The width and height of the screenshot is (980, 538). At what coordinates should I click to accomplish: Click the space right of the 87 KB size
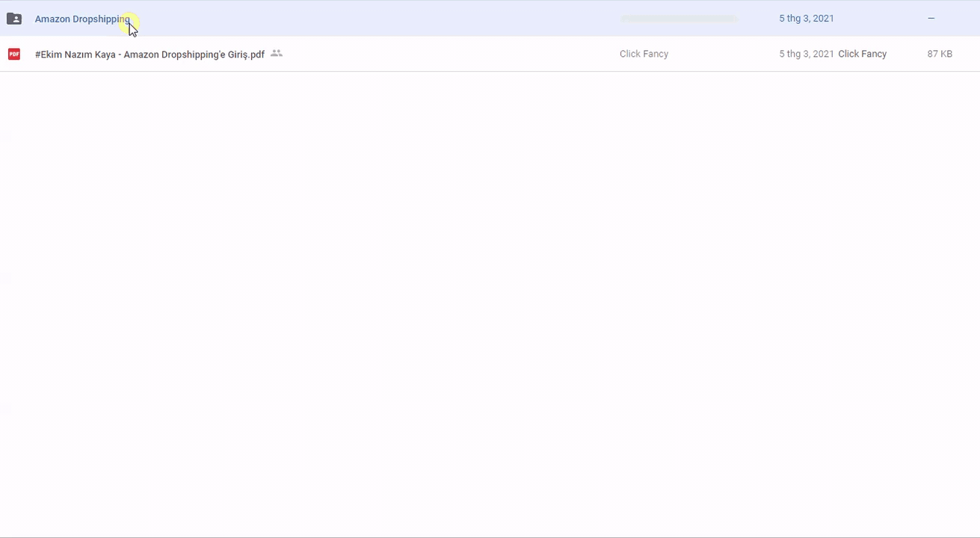[967, 54]
